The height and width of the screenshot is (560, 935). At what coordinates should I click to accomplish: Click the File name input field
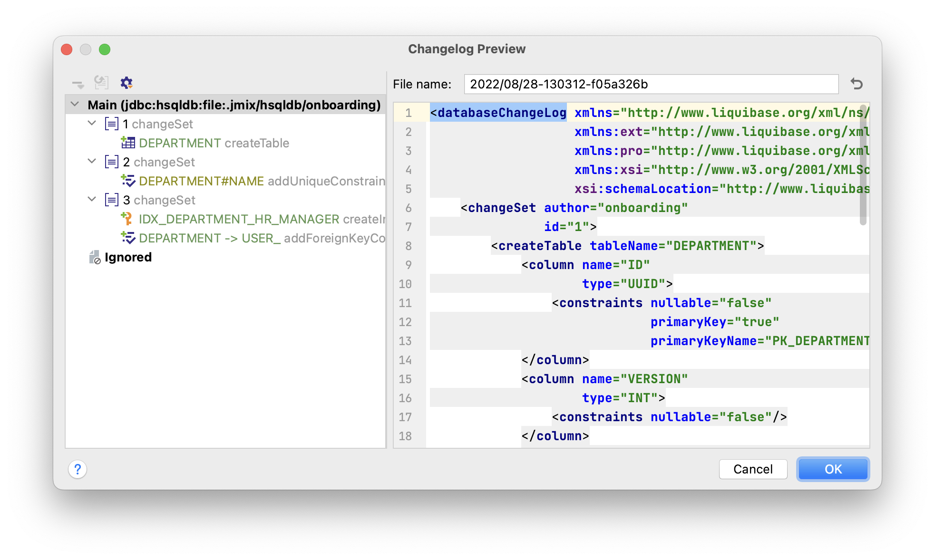651,84
